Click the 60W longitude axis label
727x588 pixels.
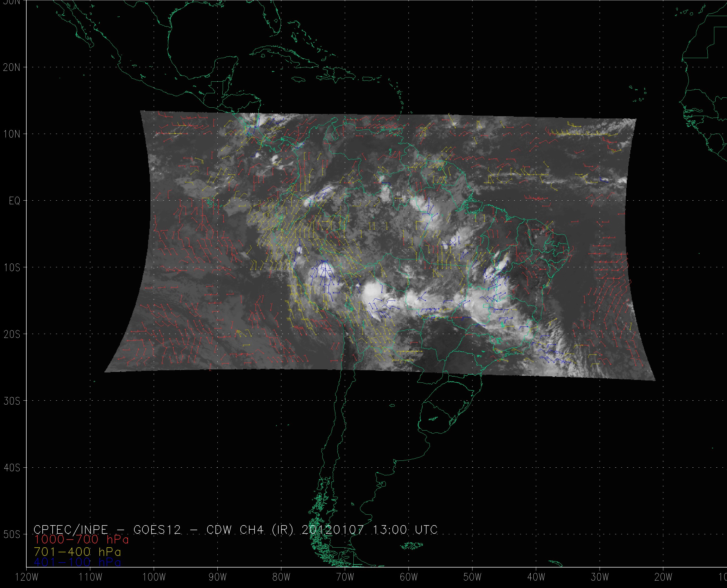click(x=409, y=577)
